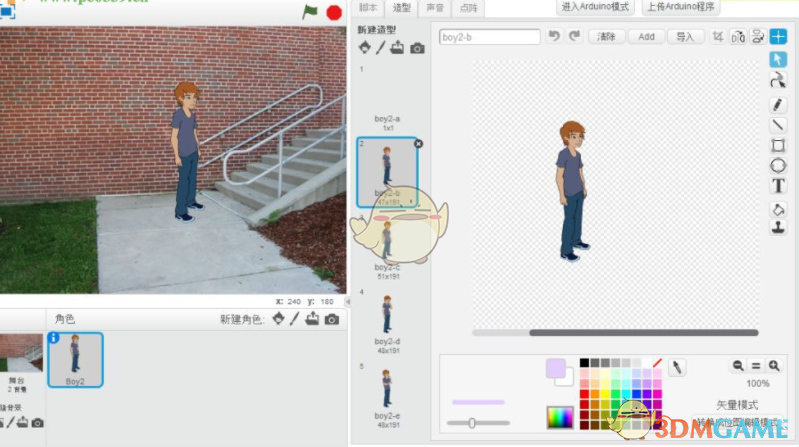The image size is (799, 447).
Task: Click the lavender foreground color swatch
Action: point(555,368)
